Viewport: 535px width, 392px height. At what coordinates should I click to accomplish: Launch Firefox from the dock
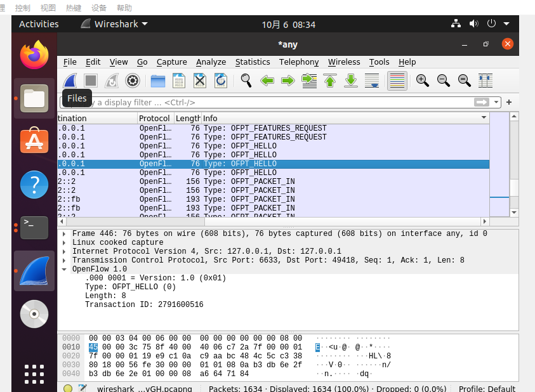[34, 55]
